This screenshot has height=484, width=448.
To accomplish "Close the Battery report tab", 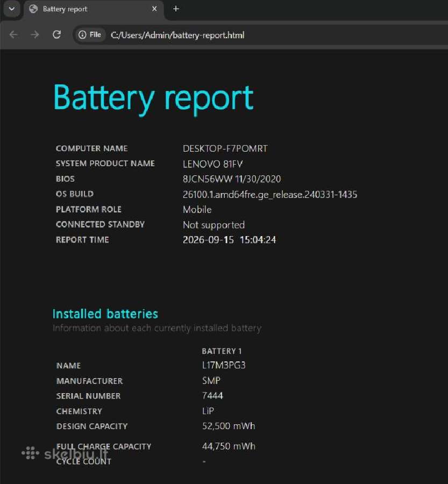I will [x=154, y=9].
